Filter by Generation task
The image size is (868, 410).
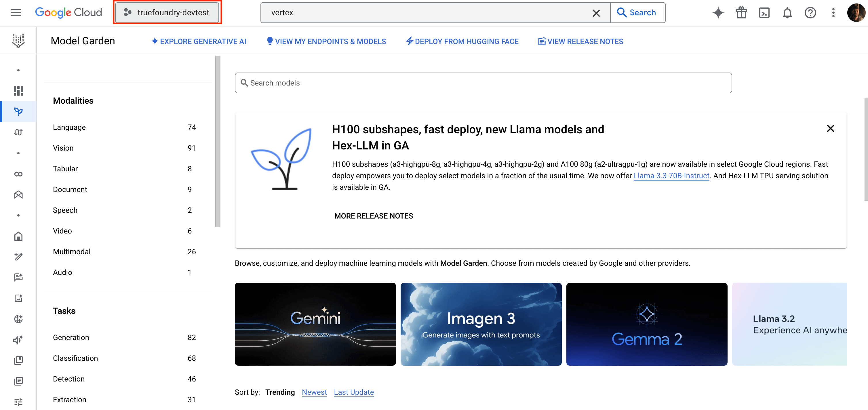(71, 337)
